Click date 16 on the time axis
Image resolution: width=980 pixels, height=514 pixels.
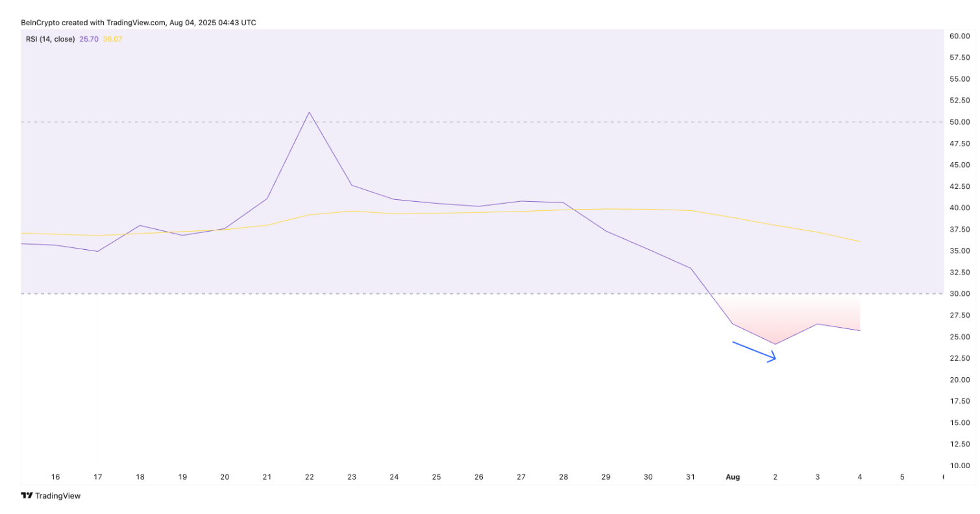click(x=55, y=477)
